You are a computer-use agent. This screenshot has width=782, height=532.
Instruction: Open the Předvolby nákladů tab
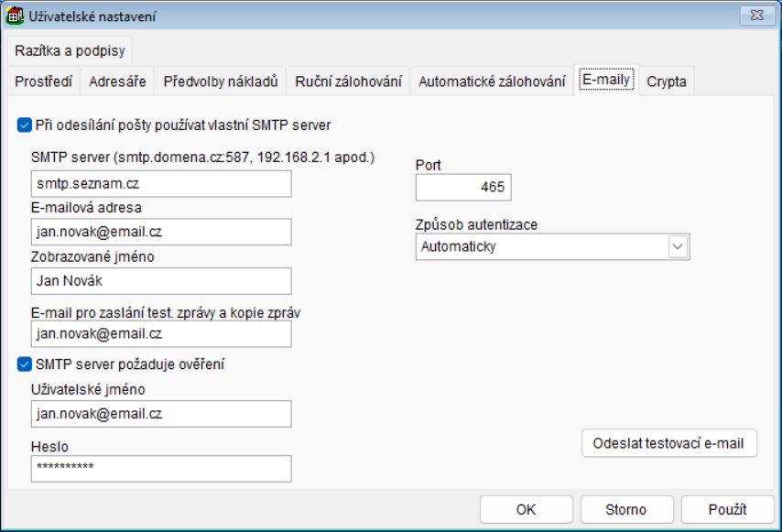220,81
